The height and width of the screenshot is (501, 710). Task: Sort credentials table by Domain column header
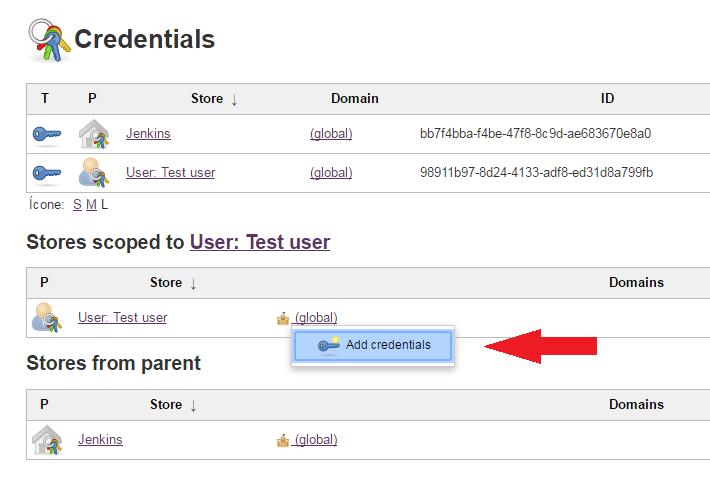click(x=355, y=99)
